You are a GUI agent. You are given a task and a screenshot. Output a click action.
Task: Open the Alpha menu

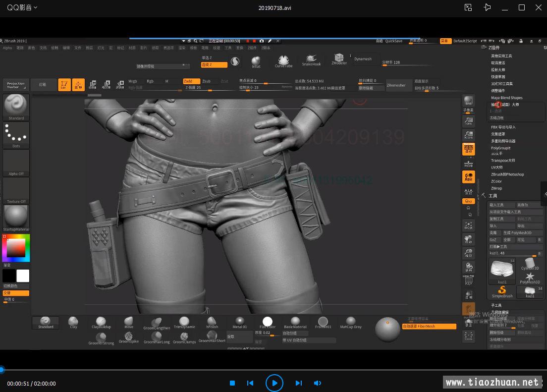tap(7, 48)
